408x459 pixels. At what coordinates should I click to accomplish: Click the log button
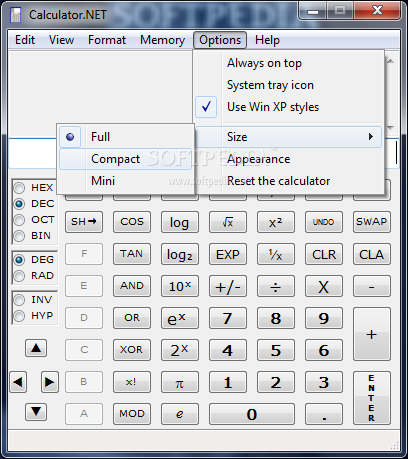180,222
